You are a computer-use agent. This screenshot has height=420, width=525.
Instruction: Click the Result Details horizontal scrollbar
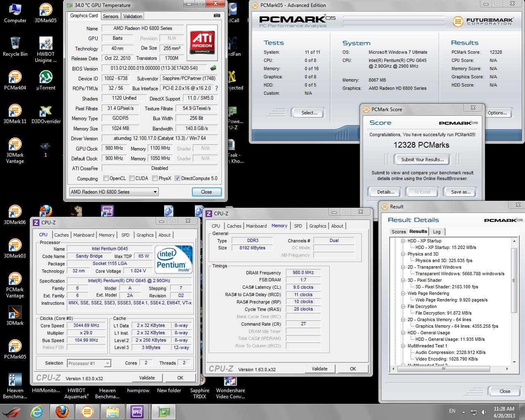pyautogui.click(x=450, y=369)
